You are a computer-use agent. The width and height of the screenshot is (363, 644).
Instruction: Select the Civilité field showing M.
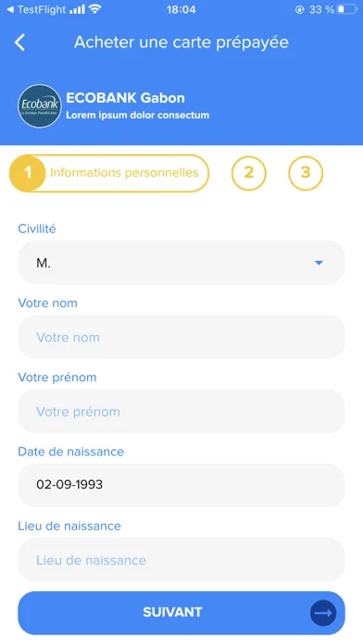(181, 263)
